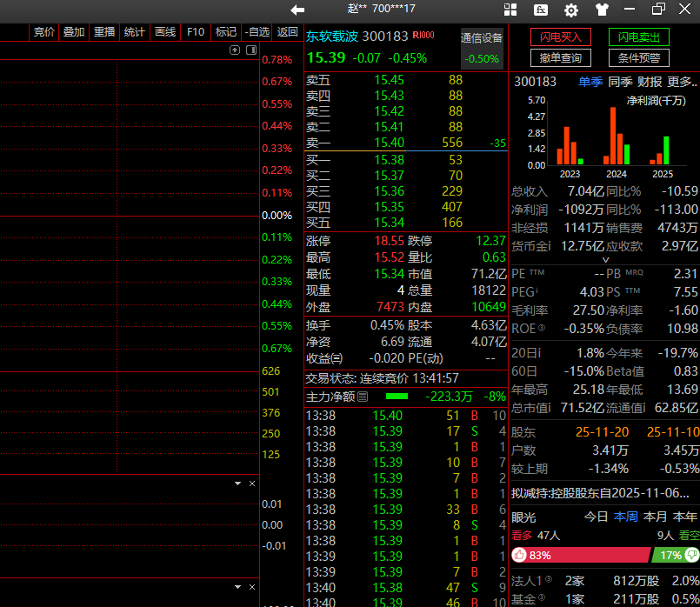Close the second indicator sub-panel

pyautogui.click(x=252, y=587)
